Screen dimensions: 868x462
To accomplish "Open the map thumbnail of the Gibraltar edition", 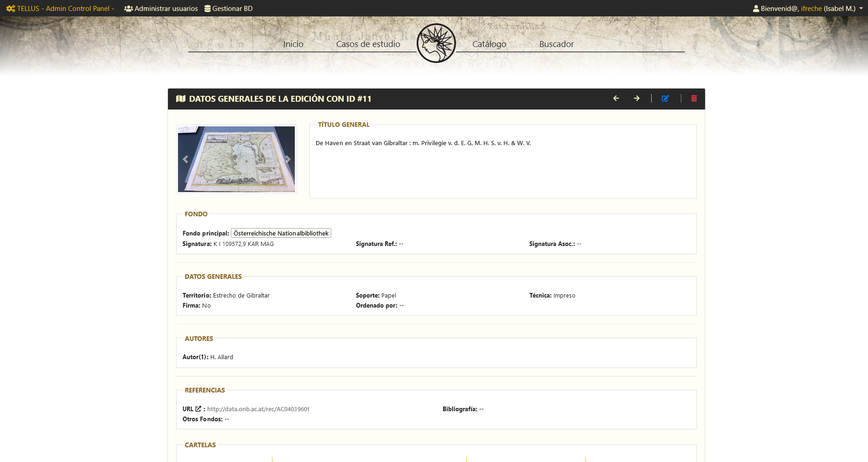I will 236,159.
